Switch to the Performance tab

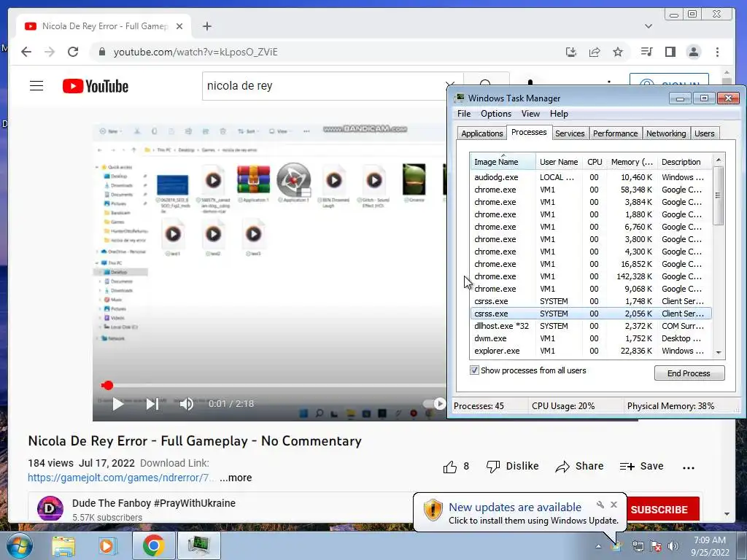[x=615, y=133]
